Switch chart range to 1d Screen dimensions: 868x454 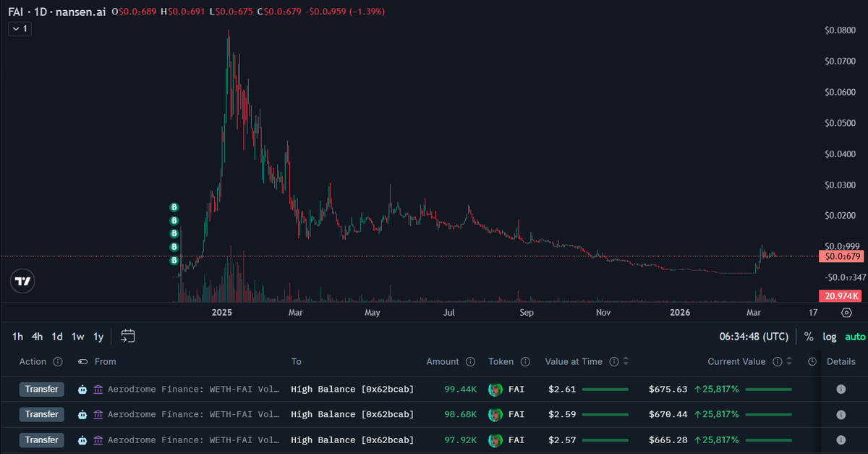pos(57,337)
